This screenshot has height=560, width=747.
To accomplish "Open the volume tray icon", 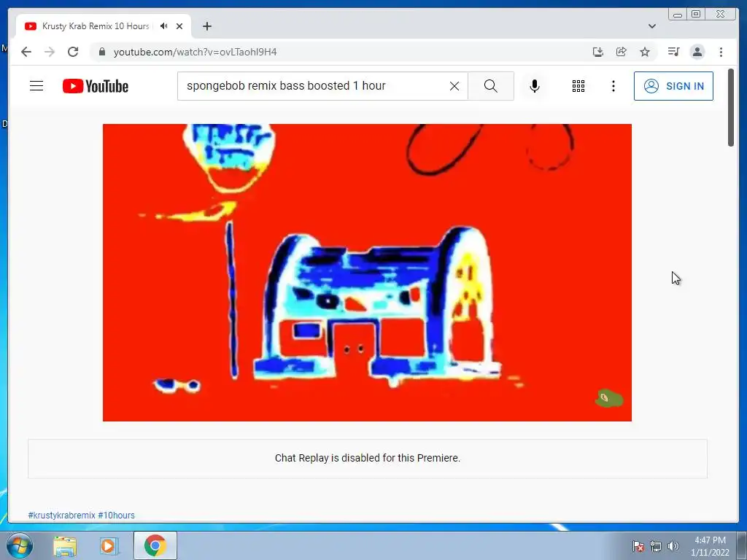I will (x=673, y=546).
